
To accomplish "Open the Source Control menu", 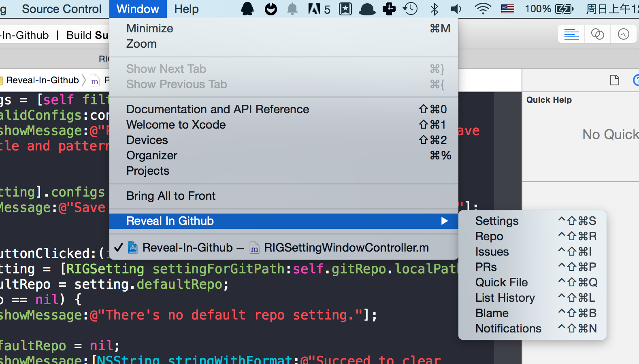I will 62,9.
